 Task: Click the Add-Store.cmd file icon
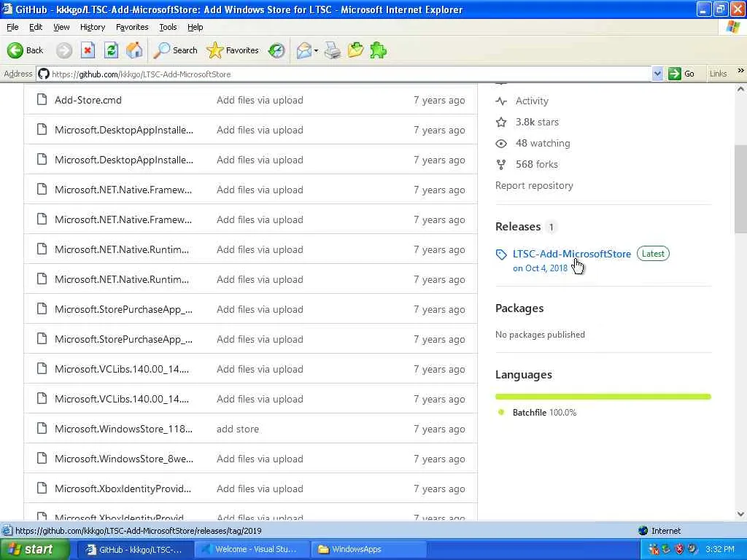42,99
